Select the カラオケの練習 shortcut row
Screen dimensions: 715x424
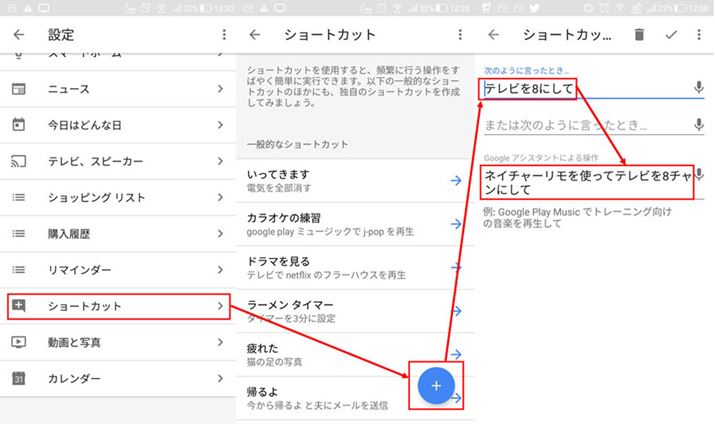[355, 224]
